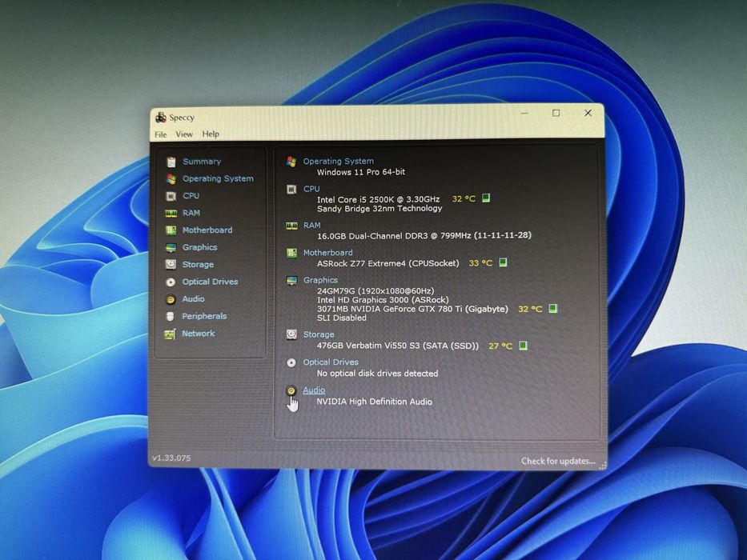Select the RAM sidebar entry
Screen dimensions: 747x560
tap(191, 213)
